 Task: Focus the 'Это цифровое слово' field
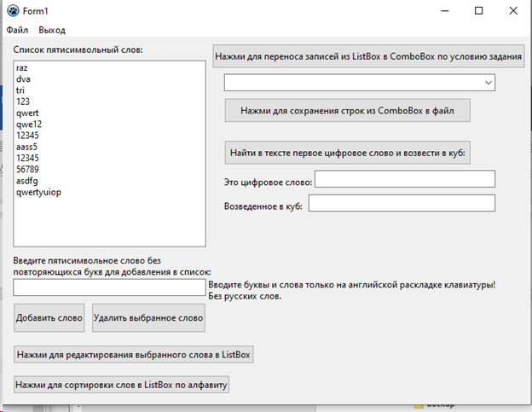point(405,179)
